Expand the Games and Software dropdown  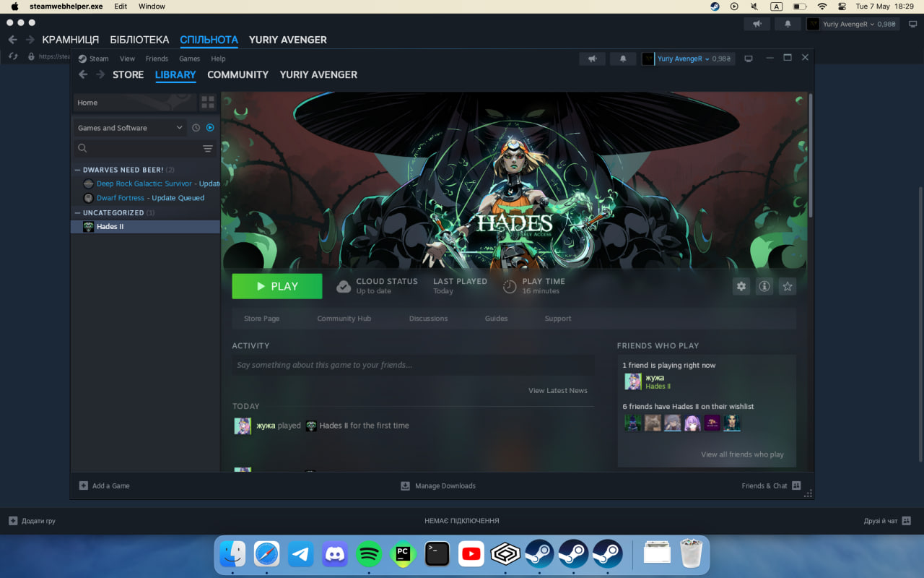130,128
